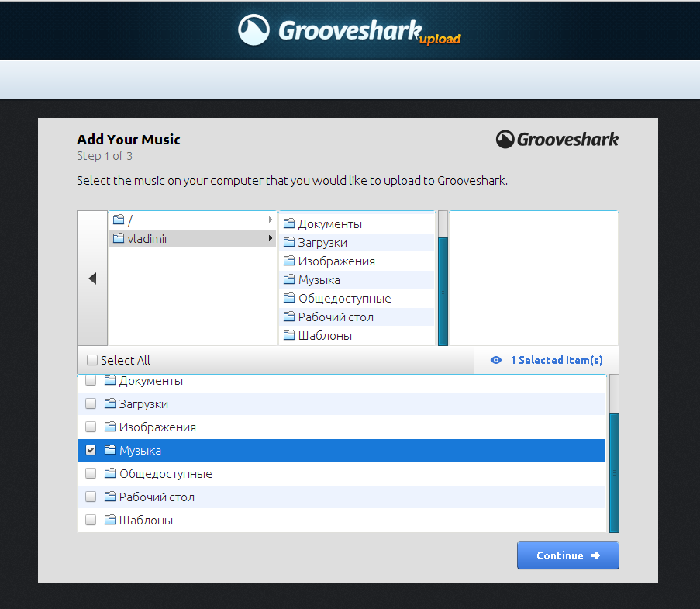Click folder icon of Общедоступные in column browser
700x609 pixels.
[x=289, y=298]
